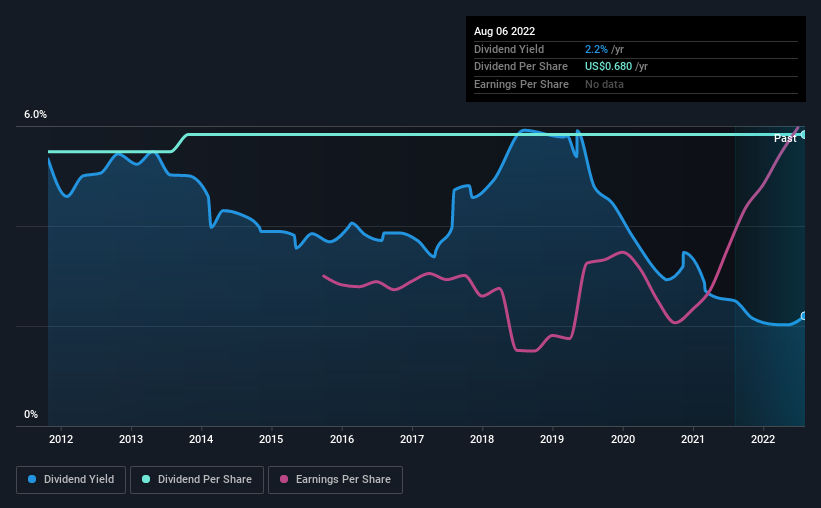Click the 0% y-axis label
Image resolution: width=821 pixels, height=508 pixels.
(x=31, y=414)
